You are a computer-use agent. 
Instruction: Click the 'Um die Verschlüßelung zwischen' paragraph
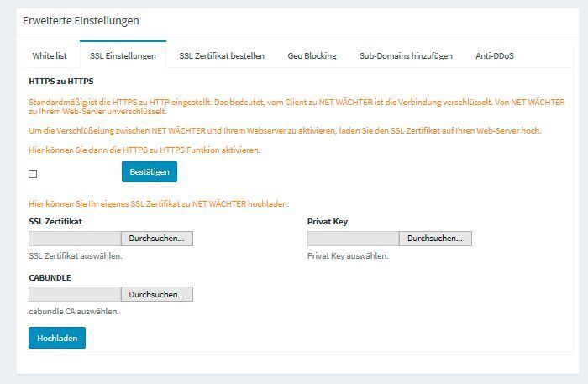pos(285,131)
